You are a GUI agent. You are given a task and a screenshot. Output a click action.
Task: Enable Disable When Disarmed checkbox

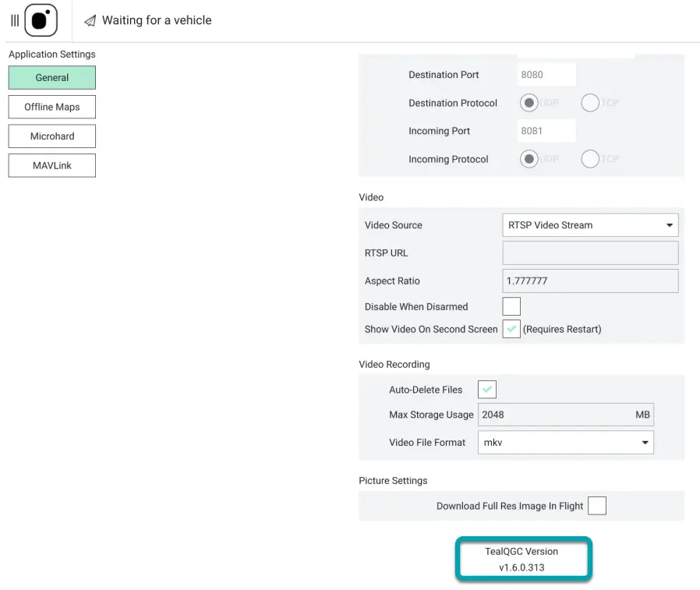click(x=511, y=306)
